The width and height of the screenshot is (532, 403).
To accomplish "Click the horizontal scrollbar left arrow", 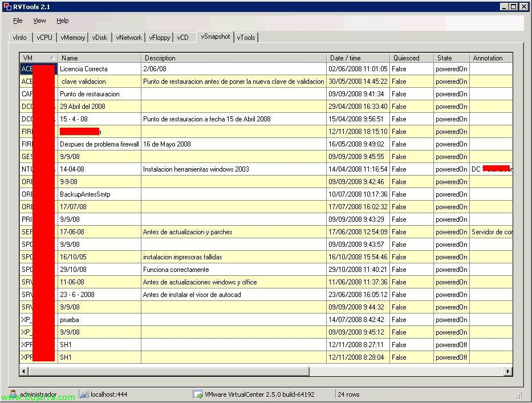I will point(23,372).
